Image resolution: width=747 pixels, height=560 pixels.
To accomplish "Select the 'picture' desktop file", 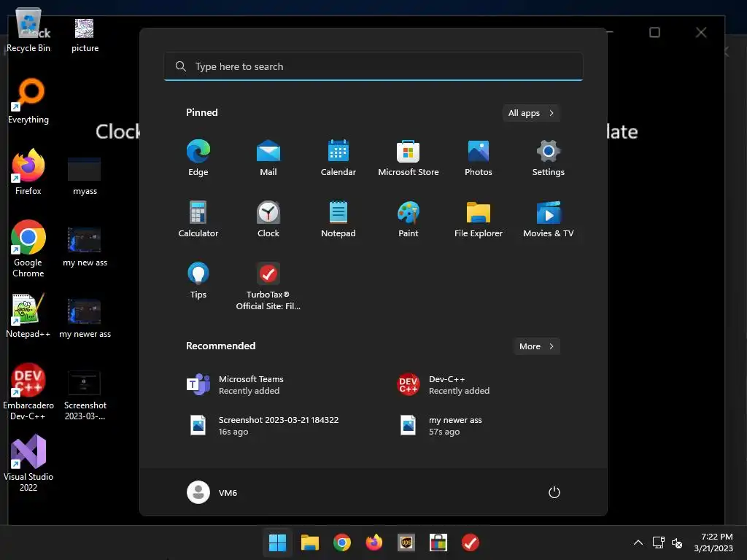I will pos(85,35).
